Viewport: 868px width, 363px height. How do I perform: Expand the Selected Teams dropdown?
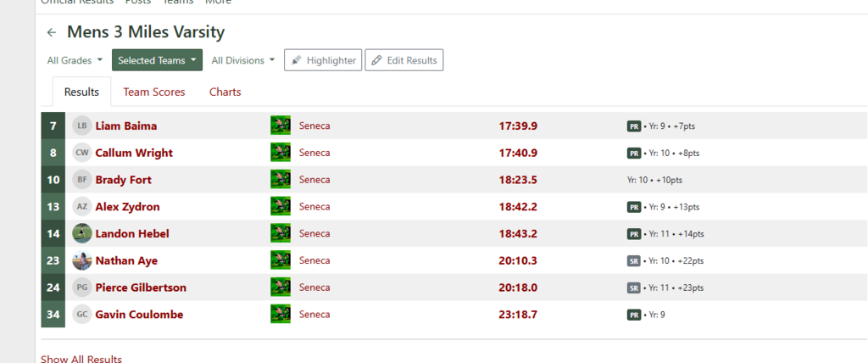point(158,60)
